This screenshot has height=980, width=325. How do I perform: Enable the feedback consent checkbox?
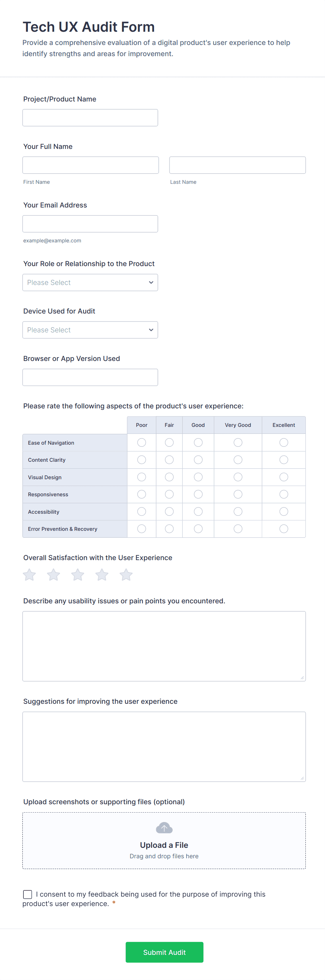27,895
